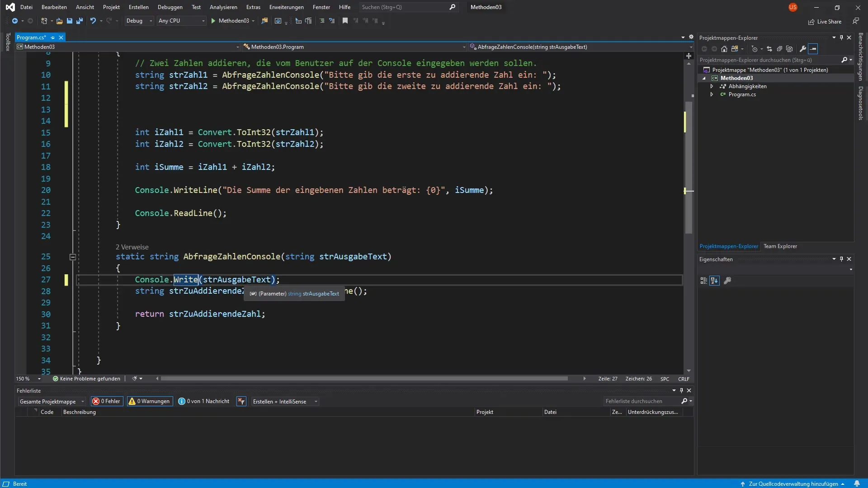Click the alphabetical sort icon in Eigenschaften
Viewport: 868px width, 488px height.
coord(714,281)
